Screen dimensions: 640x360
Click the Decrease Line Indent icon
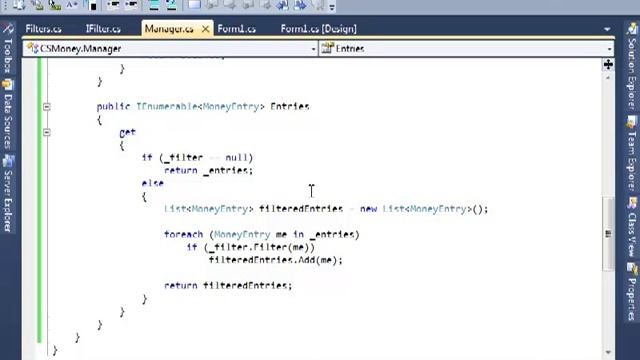pyautogui.click(x=113, y=5)
